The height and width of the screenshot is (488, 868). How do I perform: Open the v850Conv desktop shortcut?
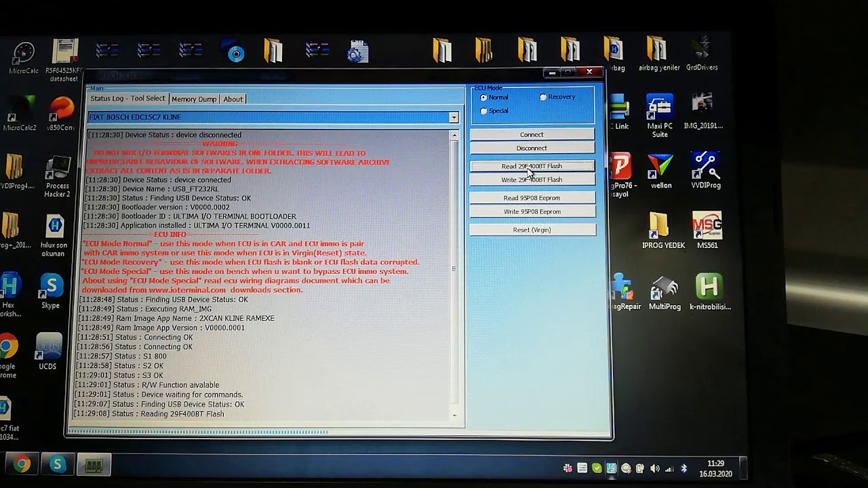click(61, 115)
